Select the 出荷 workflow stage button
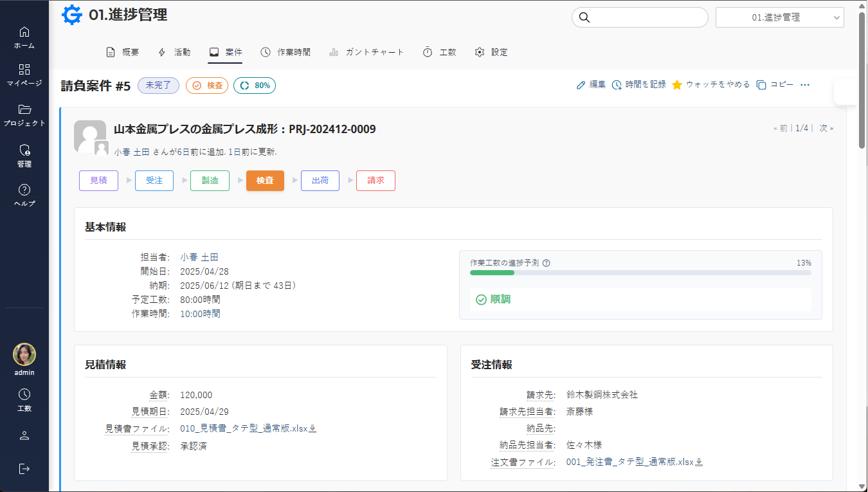The image size is (868, 492). (x=320, y=181)
